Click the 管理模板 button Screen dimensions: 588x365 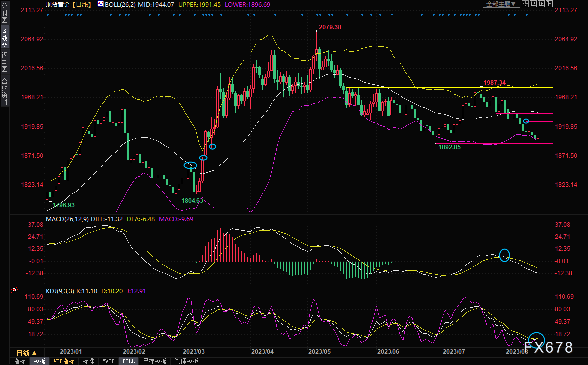click(186, 361)
